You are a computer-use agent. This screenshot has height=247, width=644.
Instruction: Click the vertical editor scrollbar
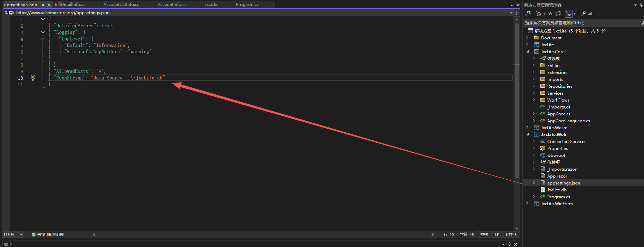coord(517,100)
